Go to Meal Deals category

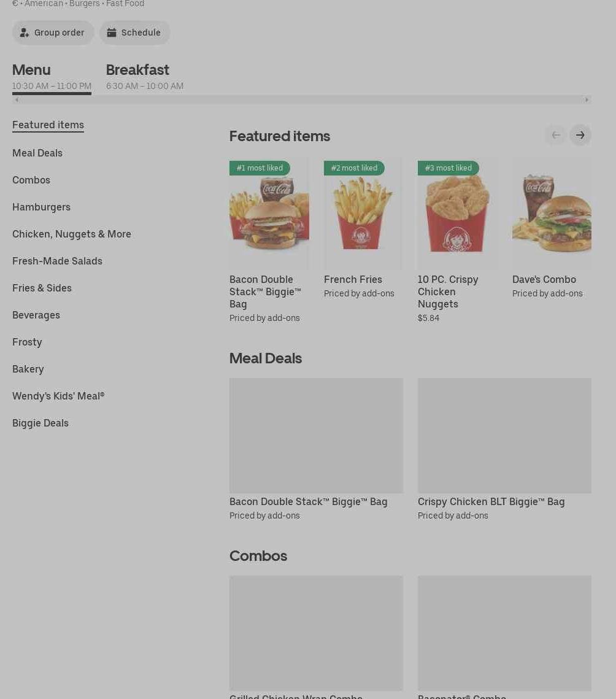point(37,153)
